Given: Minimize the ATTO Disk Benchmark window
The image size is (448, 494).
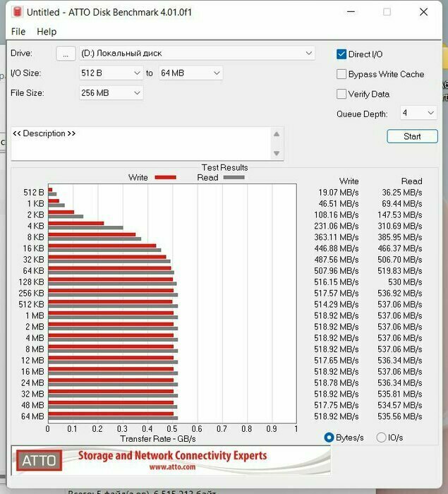Looking at the screenshot, I should click(351, 12).
